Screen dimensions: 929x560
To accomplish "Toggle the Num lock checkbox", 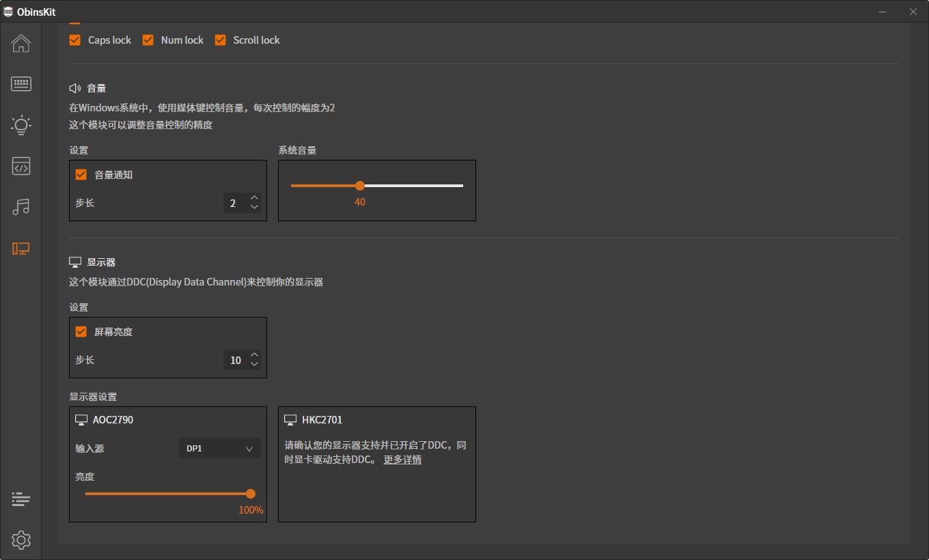I will coord(148,40).
